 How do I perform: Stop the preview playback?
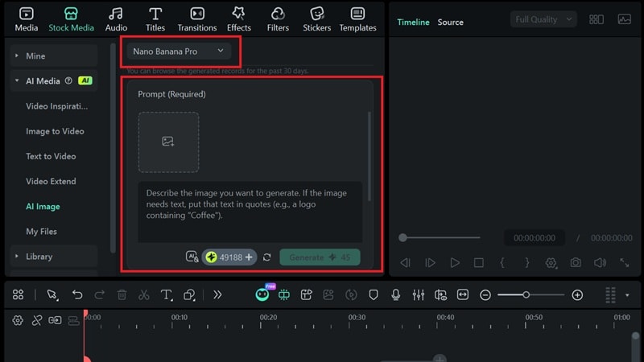click(478, 263)
